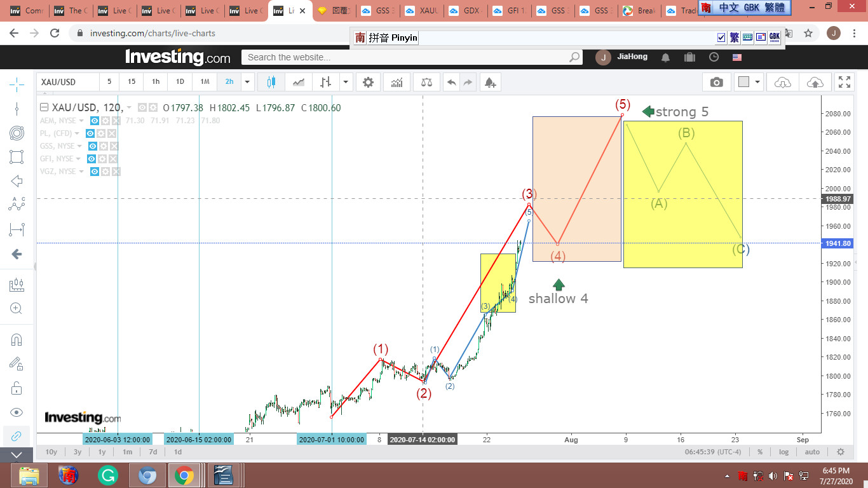868x488 pixels.
Task: Collapse the XAU/USD legend box
Action: tap(44, 107)
